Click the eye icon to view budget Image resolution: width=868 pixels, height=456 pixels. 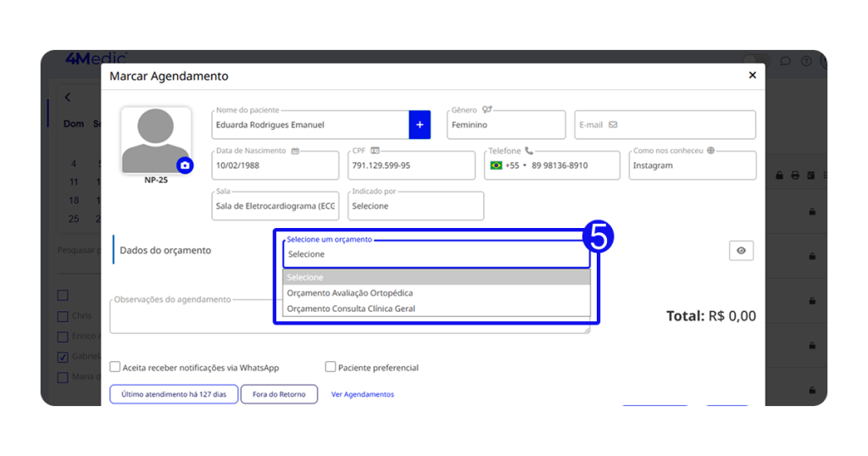(x=741, y=251)
